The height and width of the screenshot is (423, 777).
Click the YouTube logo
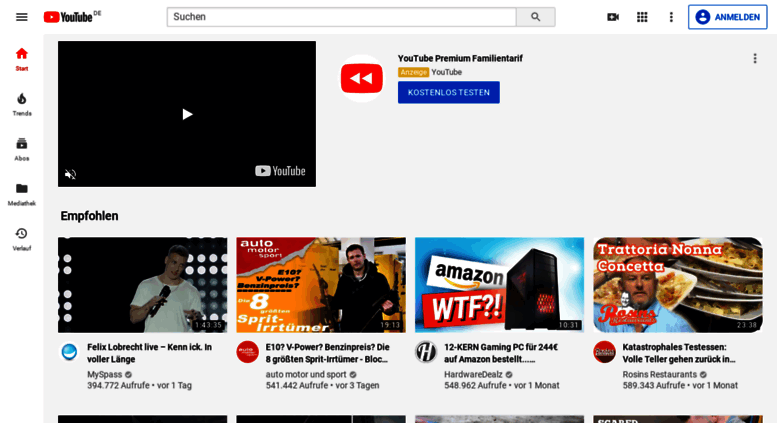click(x=68, y=17)
